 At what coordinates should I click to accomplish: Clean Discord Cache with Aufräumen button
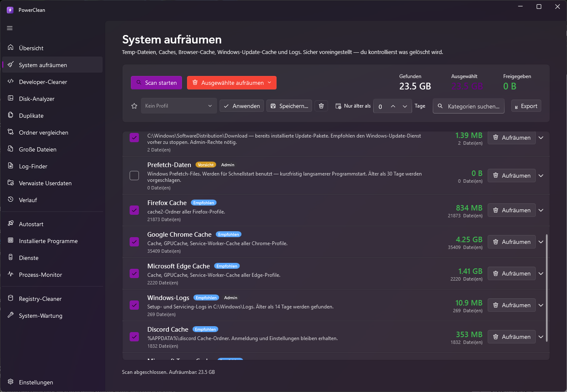(x=511, y=337)
